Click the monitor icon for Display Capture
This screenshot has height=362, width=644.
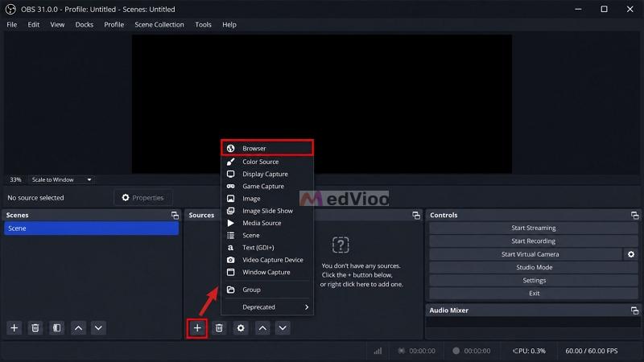[231, 174]
